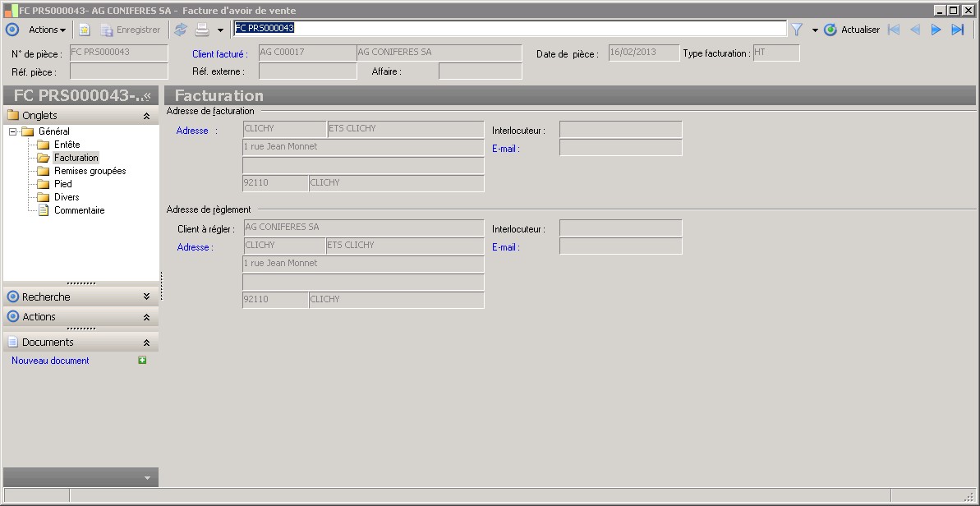Click the N° de pièce field

[119, 53]
